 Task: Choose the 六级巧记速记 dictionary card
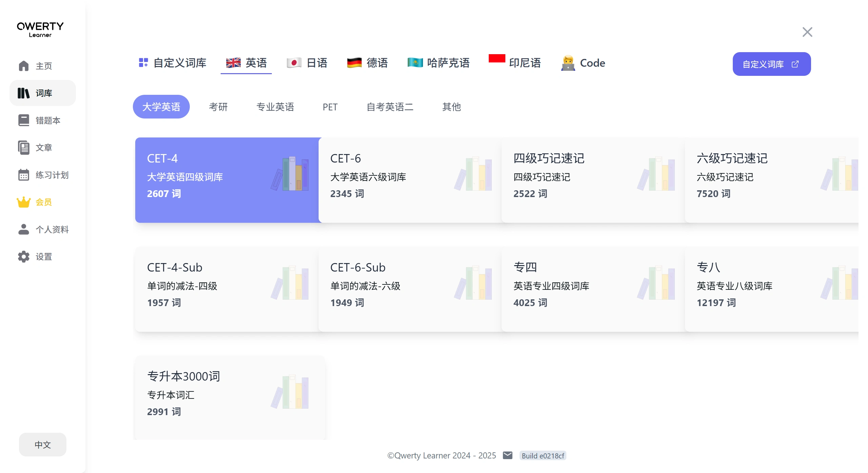772,180
